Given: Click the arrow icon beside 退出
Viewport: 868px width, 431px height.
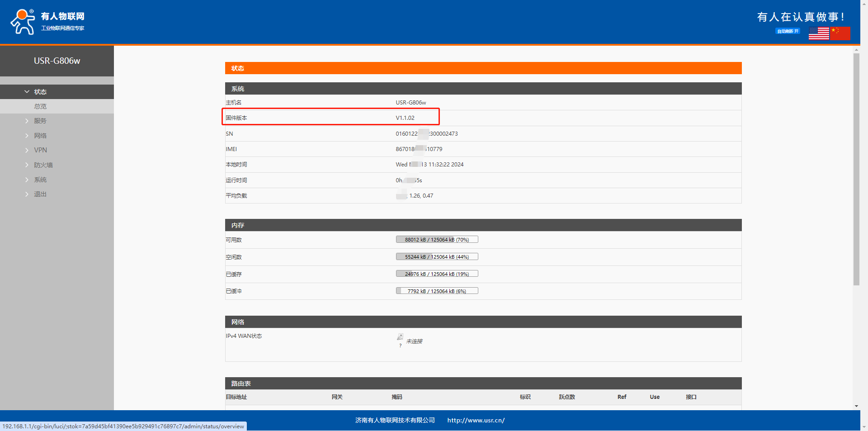Looking at the screenshot, I should (27, 194).
